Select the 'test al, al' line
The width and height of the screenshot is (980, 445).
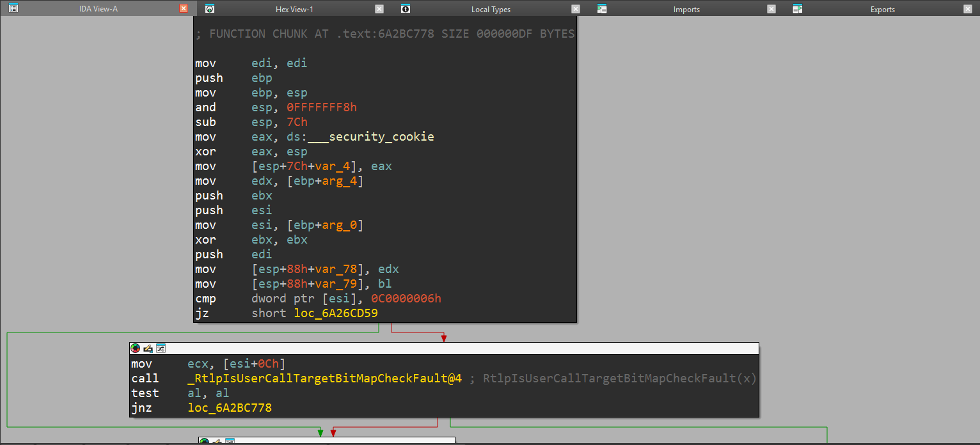(x=180, y=393)
